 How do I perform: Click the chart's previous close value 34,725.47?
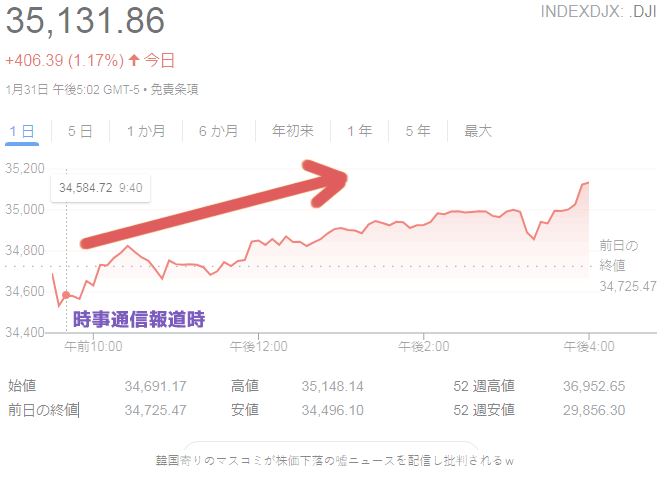point(628,286)
